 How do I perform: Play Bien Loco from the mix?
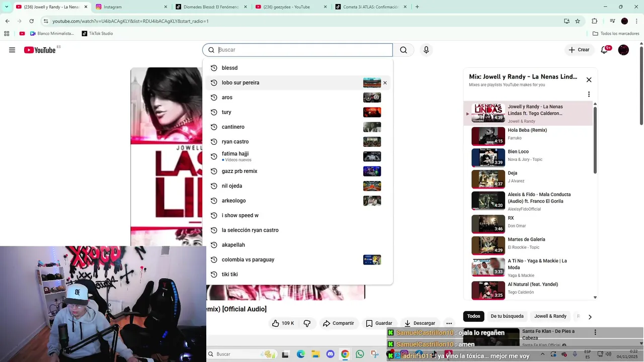[x=528, y=158]
